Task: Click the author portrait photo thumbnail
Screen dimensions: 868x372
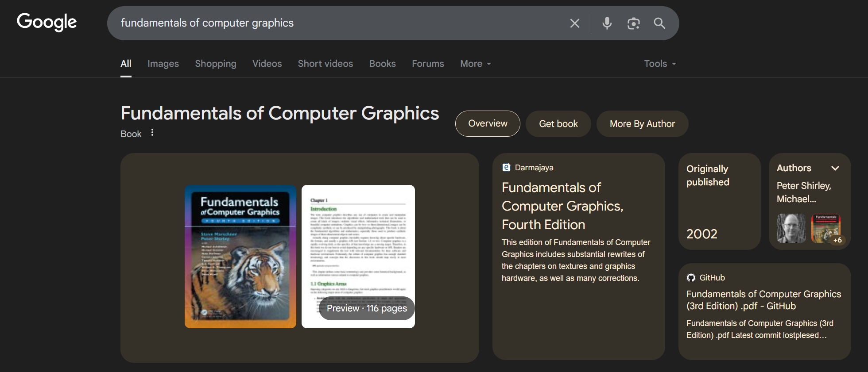Action: [791, 228]
